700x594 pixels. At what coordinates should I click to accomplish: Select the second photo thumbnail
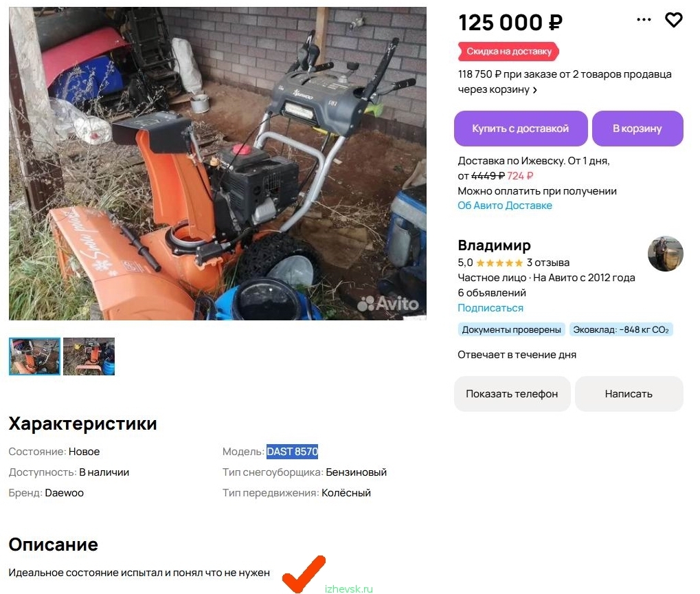tap(89, 356)
